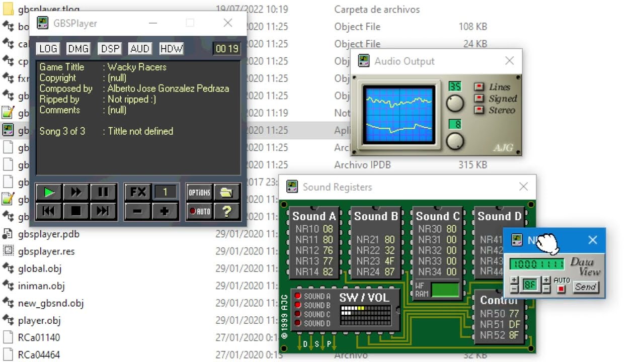Switch to the AUD tab

click(x=140, y=49)
